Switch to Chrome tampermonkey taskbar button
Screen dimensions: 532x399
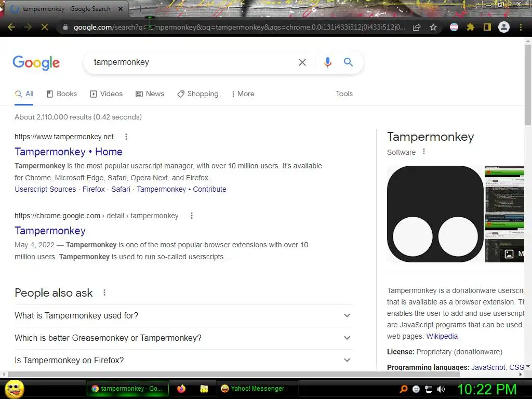pyautogui.click(x=128, y=389)
